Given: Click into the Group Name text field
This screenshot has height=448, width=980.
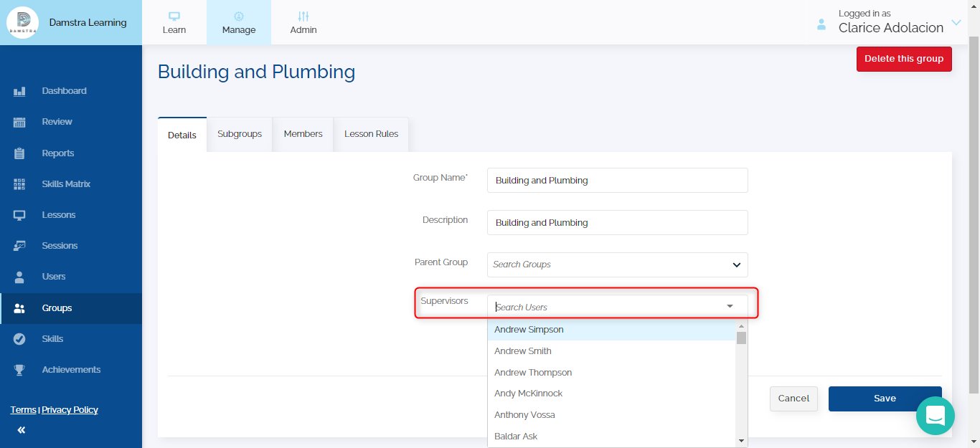Looking at the screenshot, I should coord(617,181).
